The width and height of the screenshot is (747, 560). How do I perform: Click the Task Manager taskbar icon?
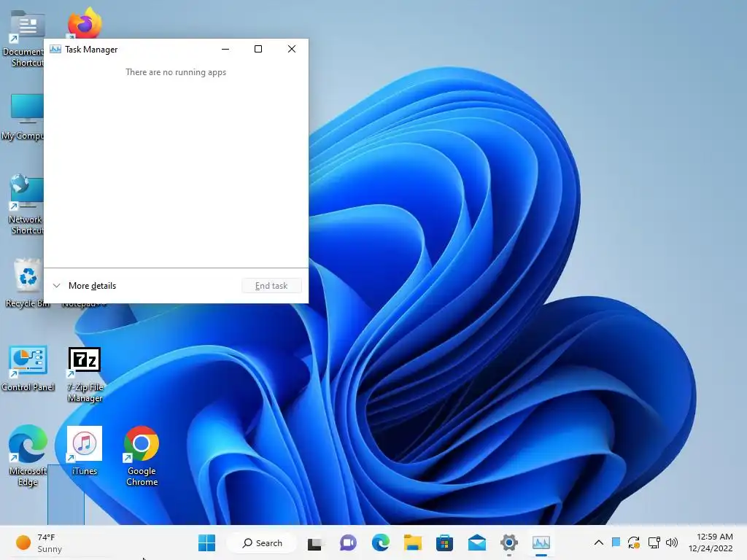[x=541, y=542]
